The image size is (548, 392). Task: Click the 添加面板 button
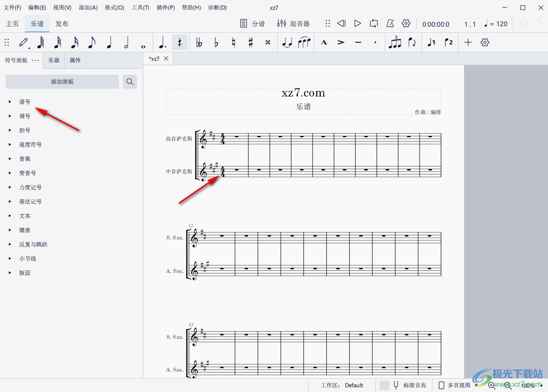(x=62, y=82)
